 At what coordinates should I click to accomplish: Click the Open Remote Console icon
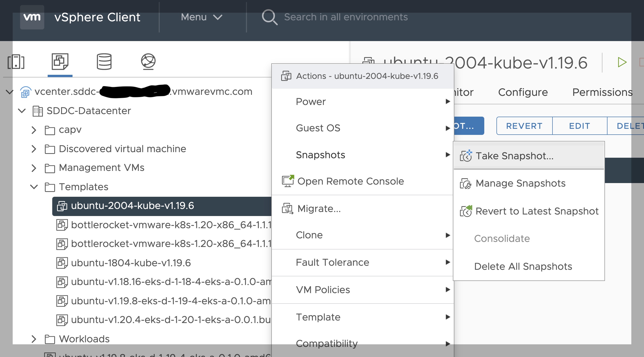(288, 181)
